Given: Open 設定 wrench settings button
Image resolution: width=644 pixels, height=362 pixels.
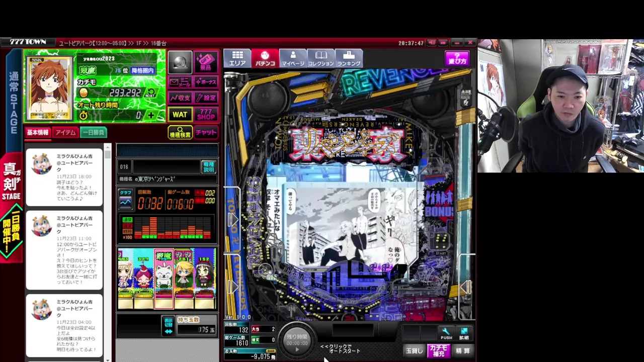Looking at the screenshot, I should point(206,98).
